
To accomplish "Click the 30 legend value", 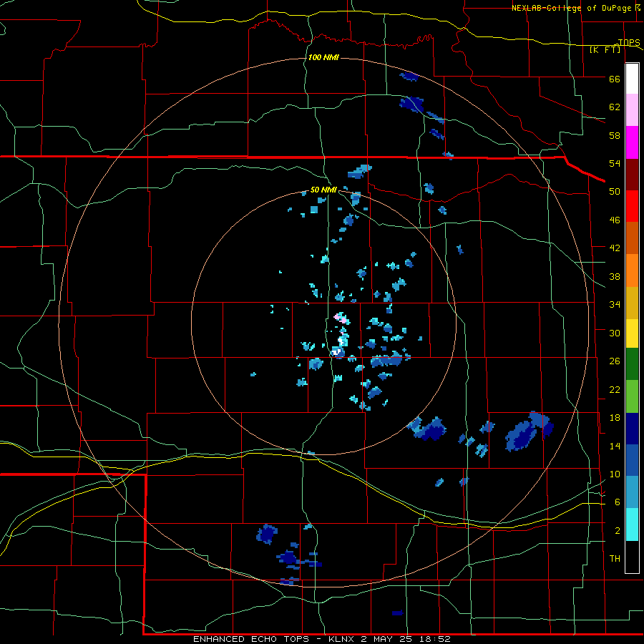I will (x=615, y=333).
